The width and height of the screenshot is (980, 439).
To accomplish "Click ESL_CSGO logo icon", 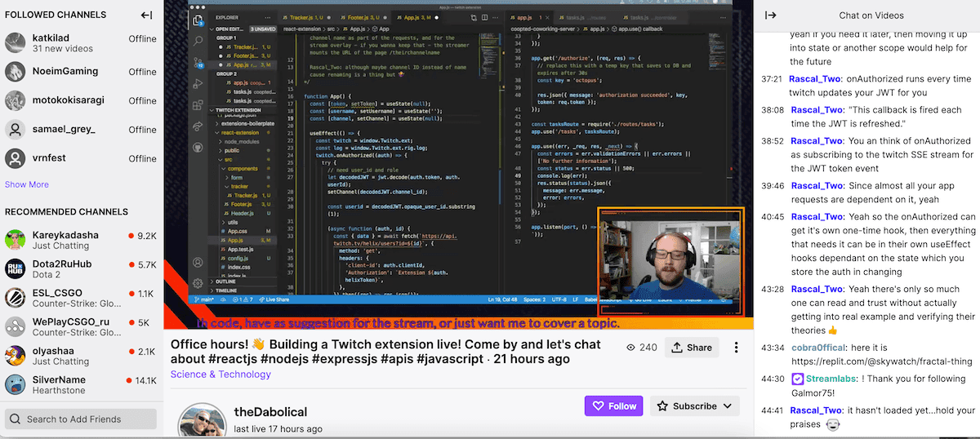I will click(16, 299).
